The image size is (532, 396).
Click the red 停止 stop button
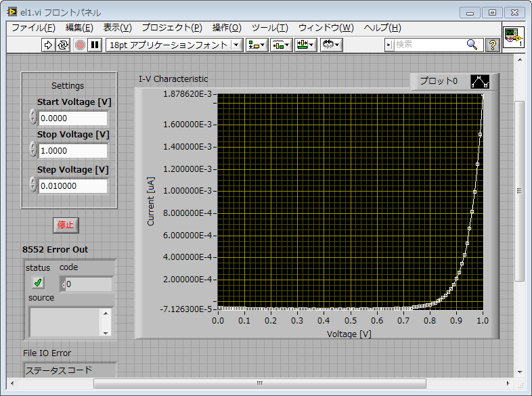pos(66,225)
